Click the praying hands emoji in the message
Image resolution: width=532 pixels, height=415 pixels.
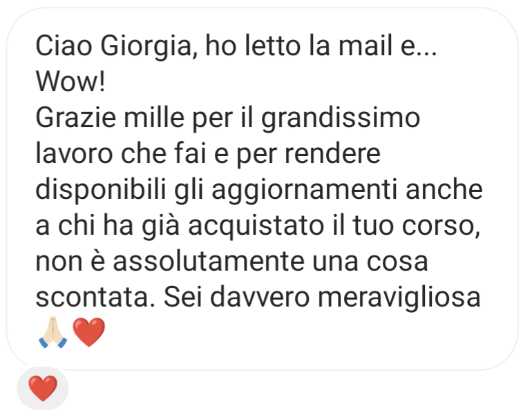point(53,332)
